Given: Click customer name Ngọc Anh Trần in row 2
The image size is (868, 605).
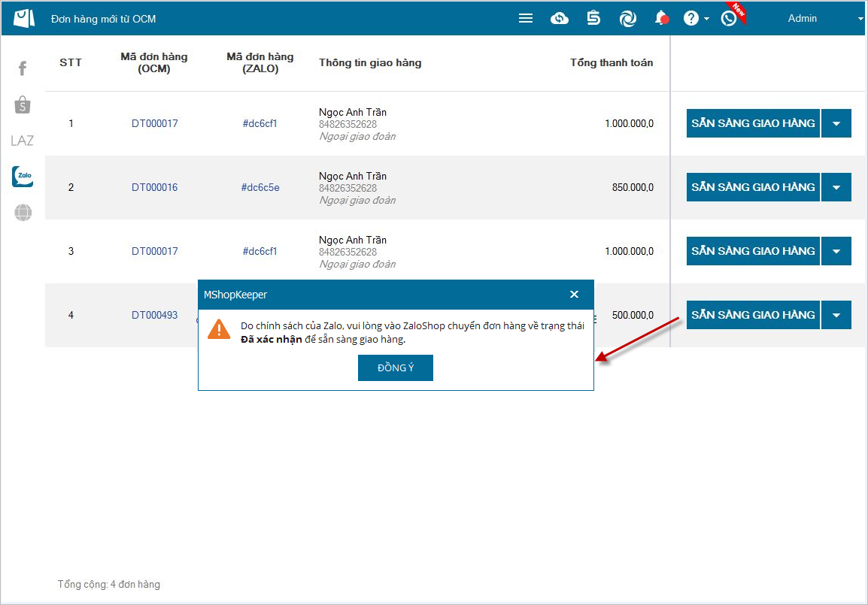Looking at the screenshot, I should point(353,176).
